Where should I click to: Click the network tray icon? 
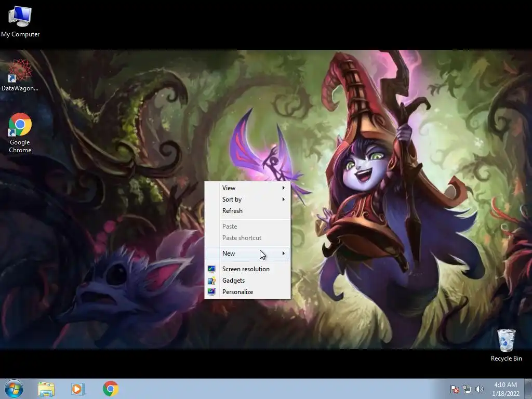pyautogui.click(x=467, y=389)
